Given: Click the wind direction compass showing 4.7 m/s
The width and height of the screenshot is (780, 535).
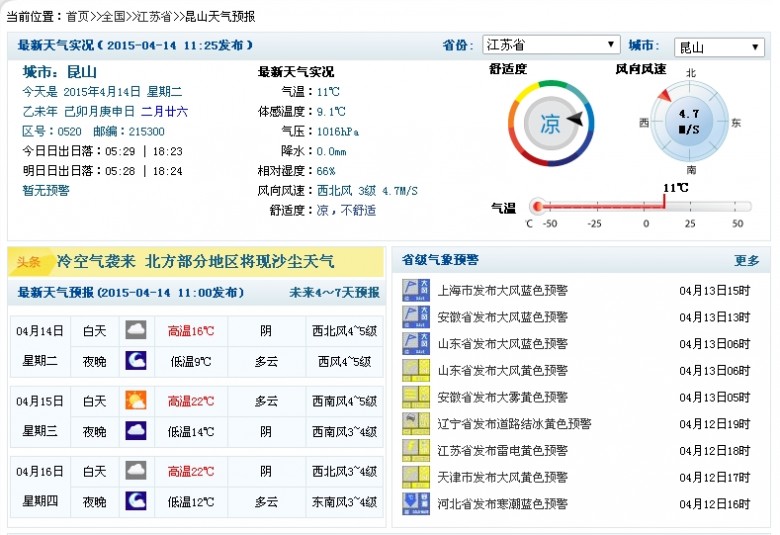Looking at the screenshot, I should pos(690,121).
